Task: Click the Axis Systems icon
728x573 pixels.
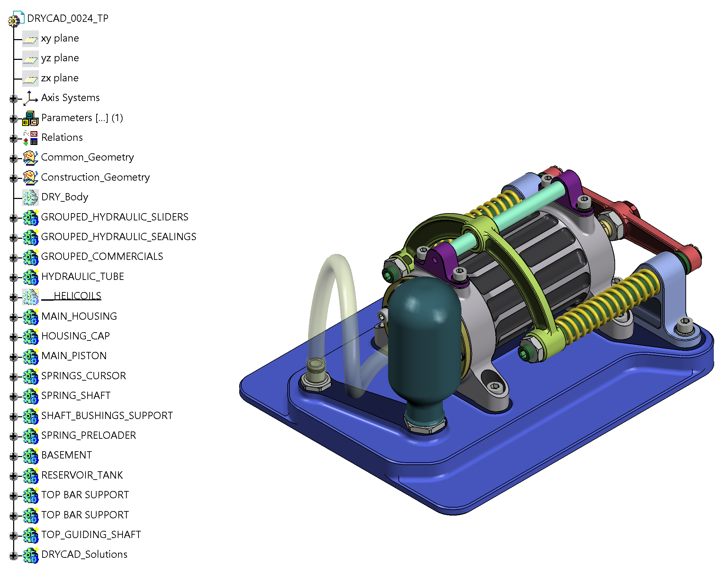Action: pos(30,98)
